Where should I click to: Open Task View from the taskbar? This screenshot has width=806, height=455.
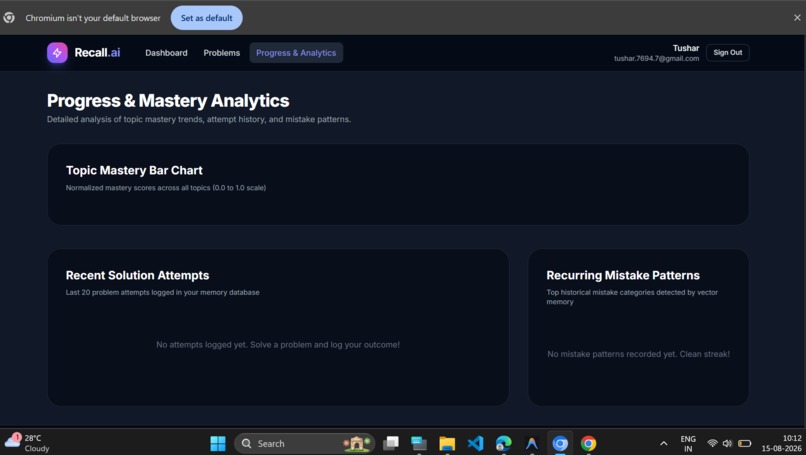(391, 443)
